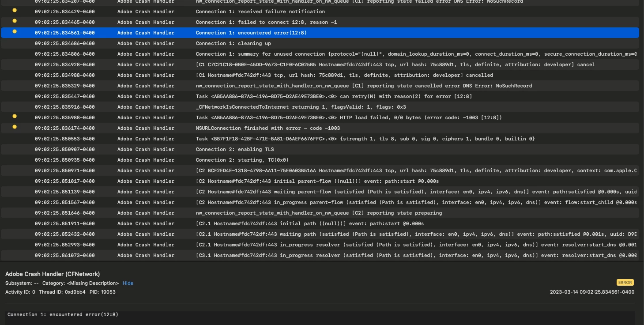Image resolution: width=644 pixels, height=325 pixels.
Task: Click the yellow ERROR badge in detail pane
Action: coord(625,283)
